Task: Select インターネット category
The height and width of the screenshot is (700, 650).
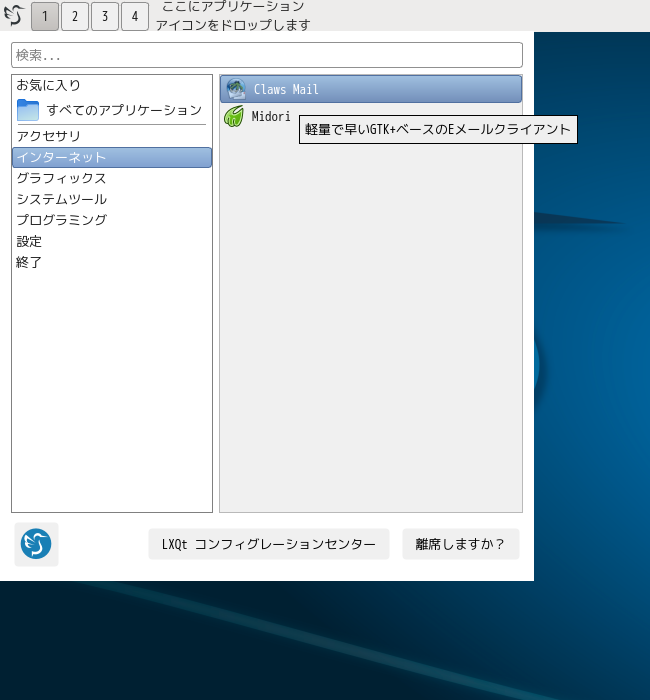Action: click(x=112, y=158)
